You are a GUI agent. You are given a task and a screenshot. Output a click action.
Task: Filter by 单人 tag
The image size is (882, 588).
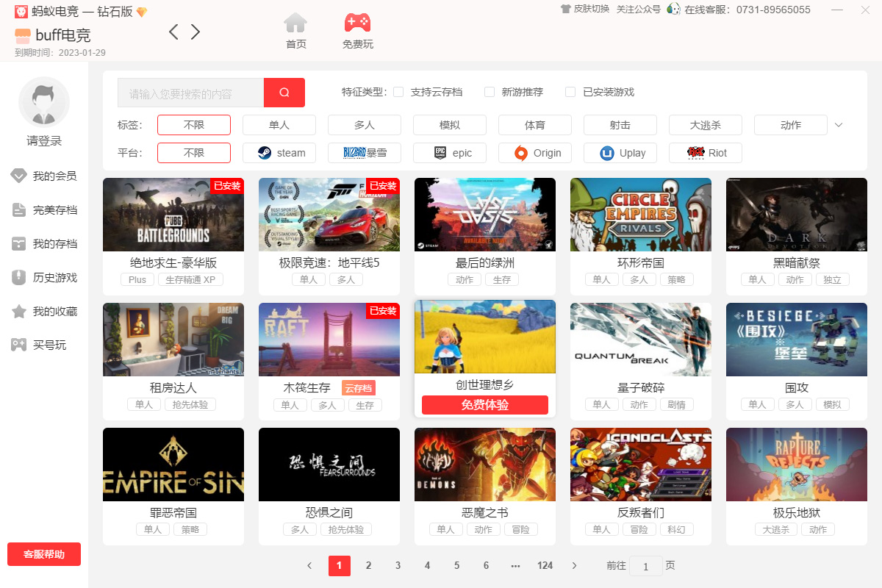[279, 125]
